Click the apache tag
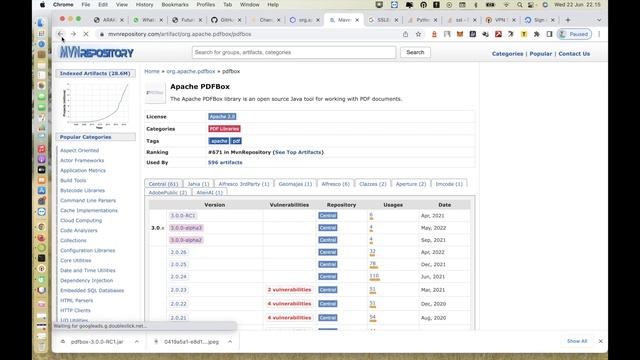 click(219, 141)
